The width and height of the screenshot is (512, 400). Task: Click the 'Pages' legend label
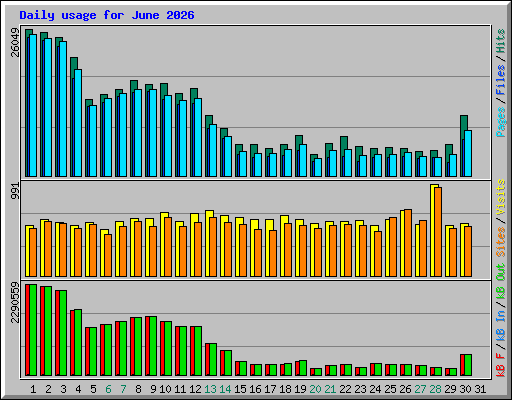(500, 122)
